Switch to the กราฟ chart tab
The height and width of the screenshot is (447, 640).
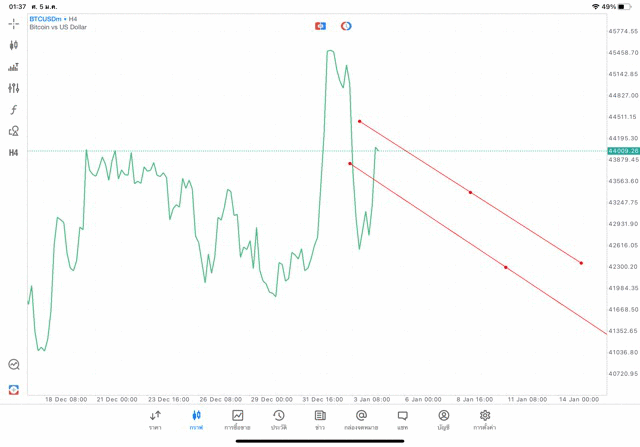196,420
